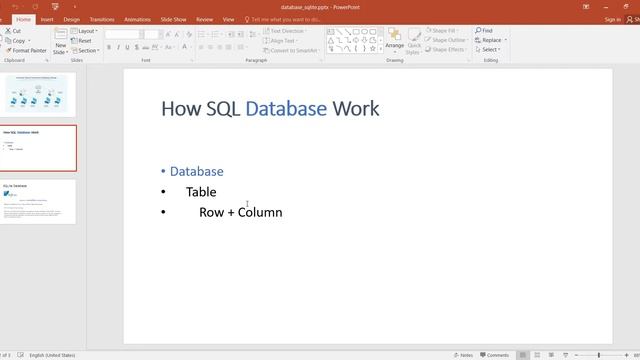640x360 pixels.
Task: Click the Cut scissors icon
Action: [8, 31]
